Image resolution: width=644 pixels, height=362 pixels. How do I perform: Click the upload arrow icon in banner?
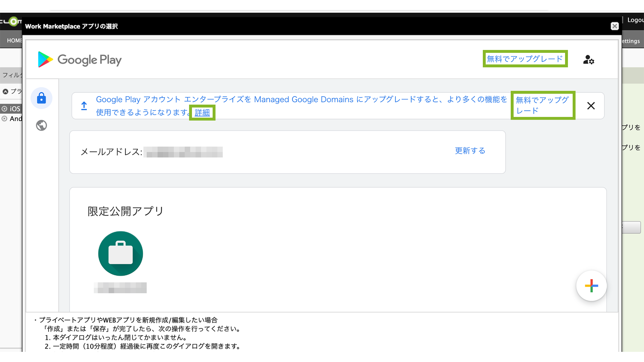point(84,106)
